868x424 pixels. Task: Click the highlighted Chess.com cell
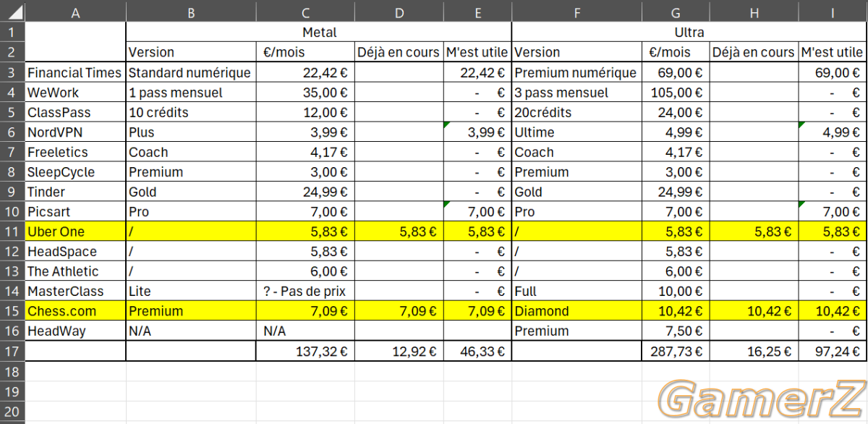[75, 311]
